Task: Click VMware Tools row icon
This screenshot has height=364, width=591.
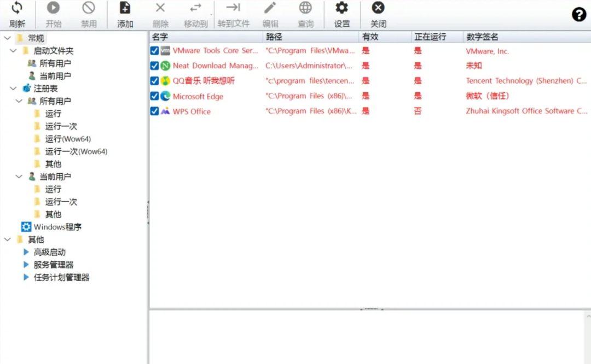Action: tap(165, 51)
